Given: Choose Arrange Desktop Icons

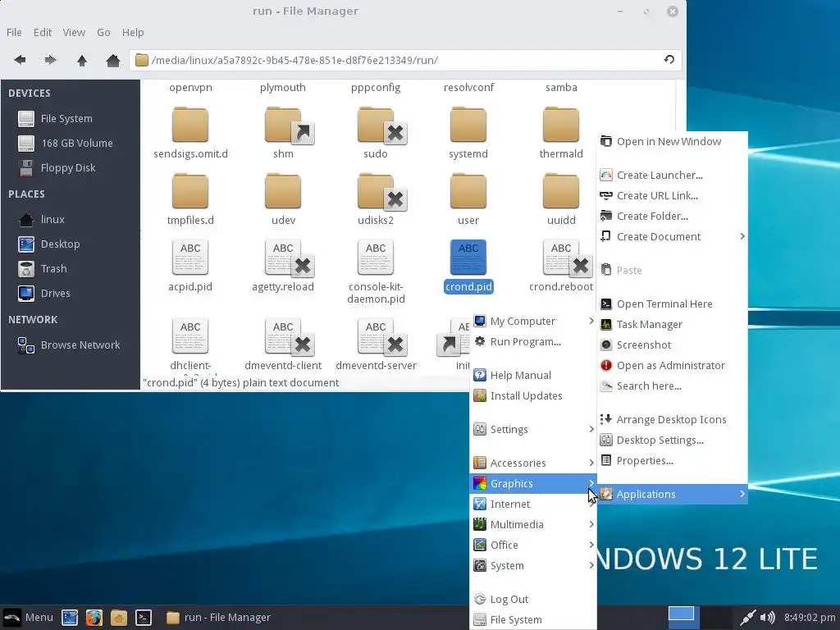Looking at the screenshot, I should point(673,419).
